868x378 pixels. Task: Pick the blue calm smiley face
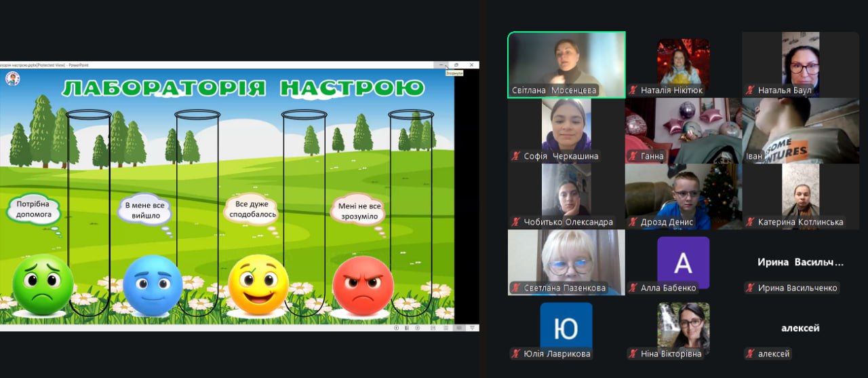(153, 285)
